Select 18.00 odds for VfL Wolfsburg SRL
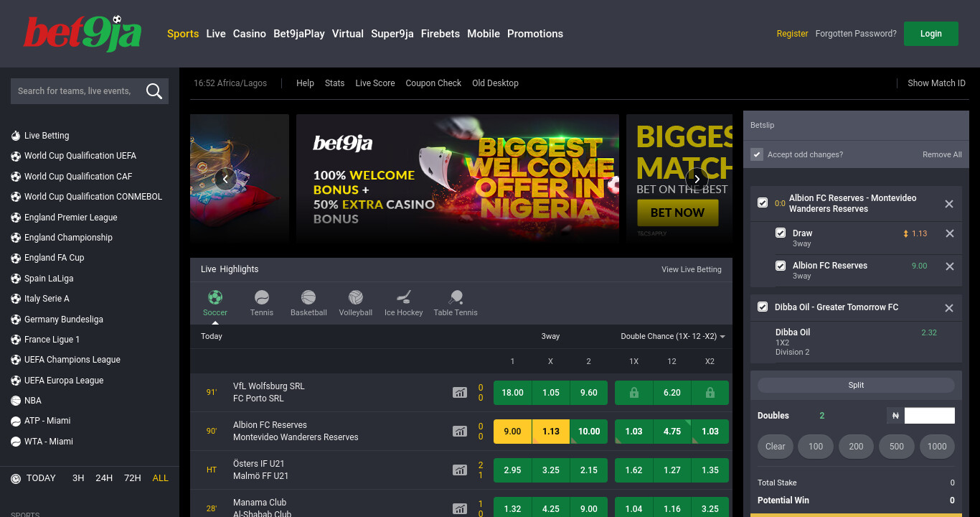The image size is (980, 517). click(x=512, y=393)
